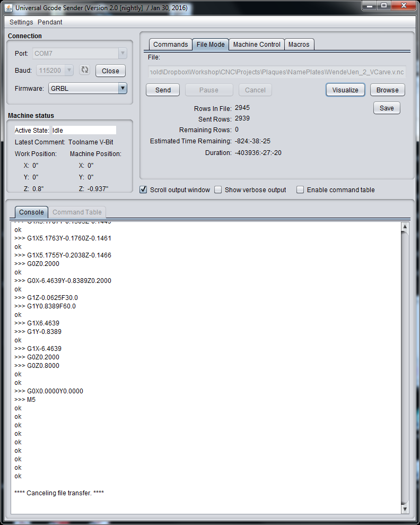Image resolution: width=420 pixels, height=525 pixels.
Task: Click the 'Canceling file transfer' console line
Action: pyautogui.click(x=59, y=493)
